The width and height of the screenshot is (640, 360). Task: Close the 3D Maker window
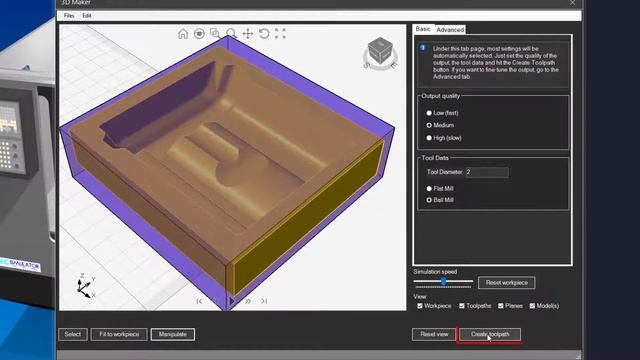click(x=572, y=3)
